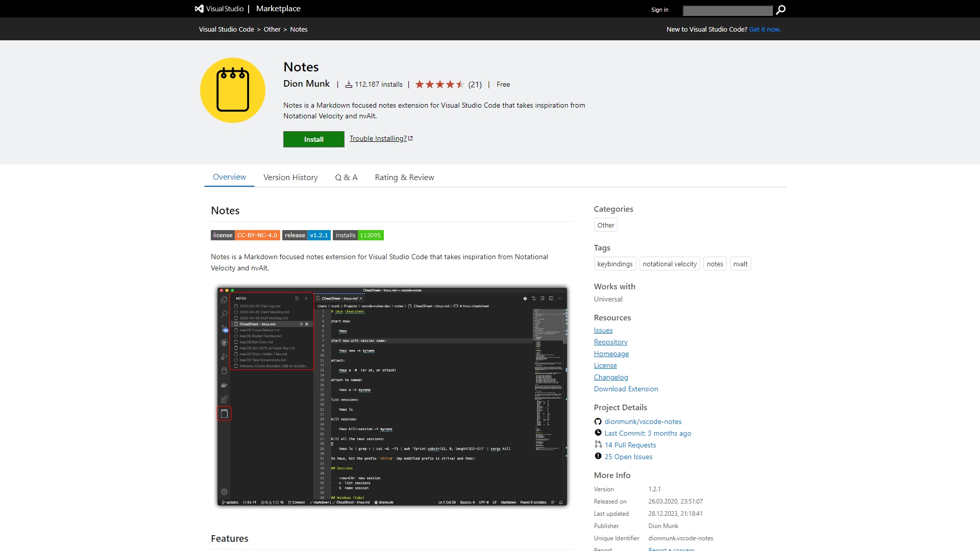
Task: Click the notes tag
Action: pos(715,264)
